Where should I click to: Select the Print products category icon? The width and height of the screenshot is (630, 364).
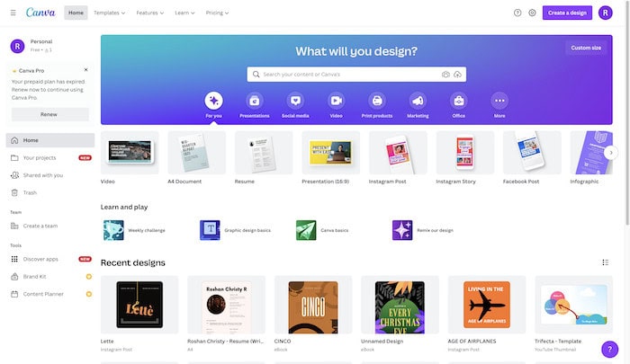(377, 101)
